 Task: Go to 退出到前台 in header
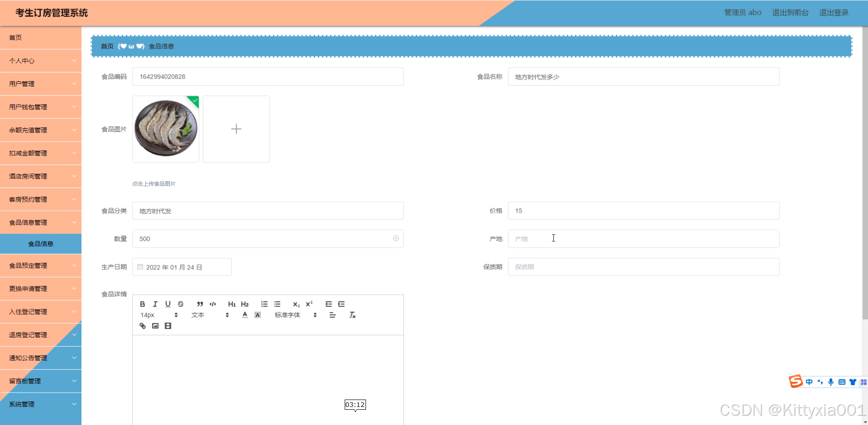pyautogui.click(x=790, y=12)
